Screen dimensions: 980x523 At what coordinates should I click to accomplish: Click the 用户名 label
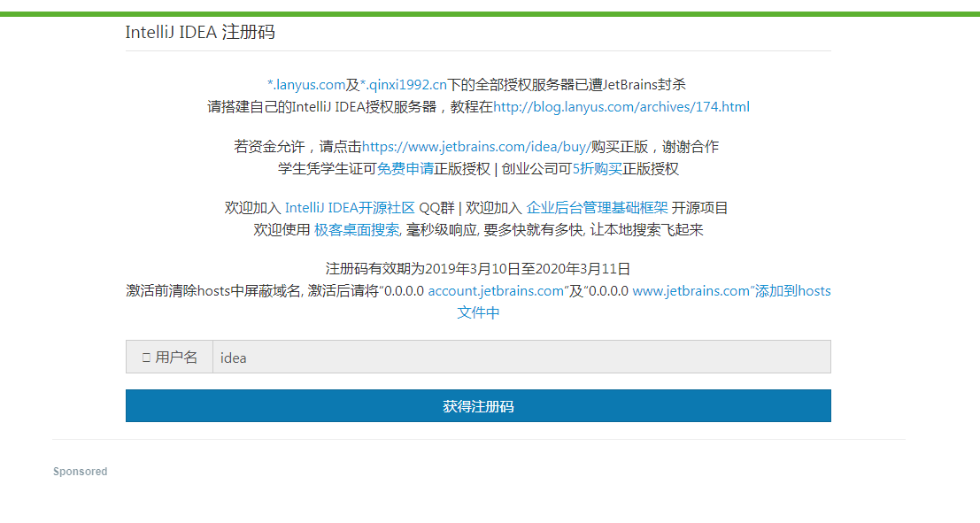[169, 357]
